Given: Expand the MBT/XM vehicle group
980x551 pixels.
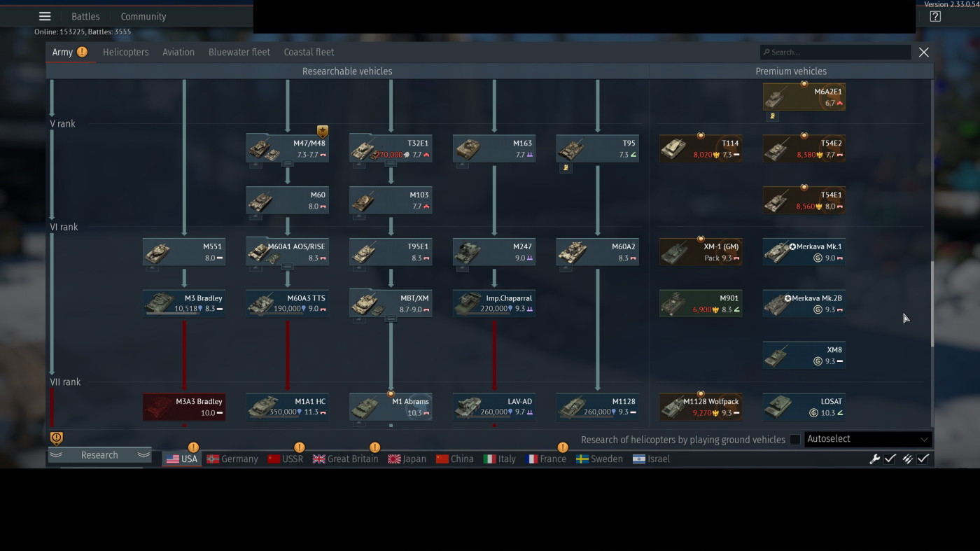Looking at the screenshot, I should coord(391,319).
